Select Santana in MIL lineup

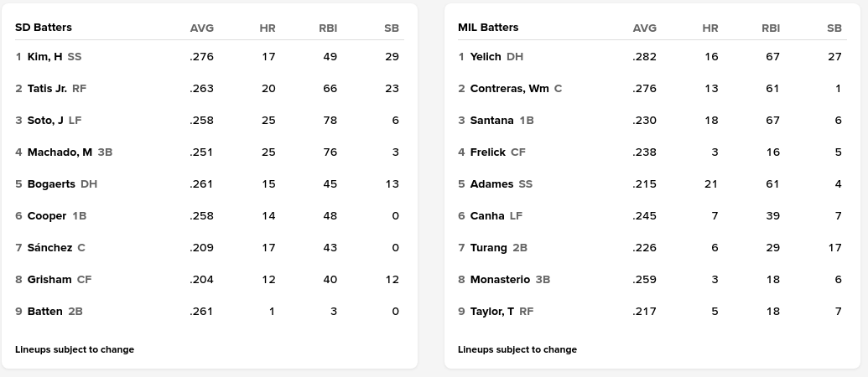point(491,121)
